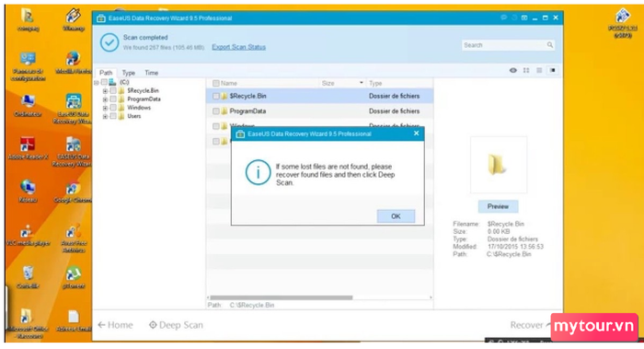The width and height of the screenshot is (644, 349).
Task: Click the dimmed circular title bar icon
Action: pyautogui.click(x=514, y=17)
